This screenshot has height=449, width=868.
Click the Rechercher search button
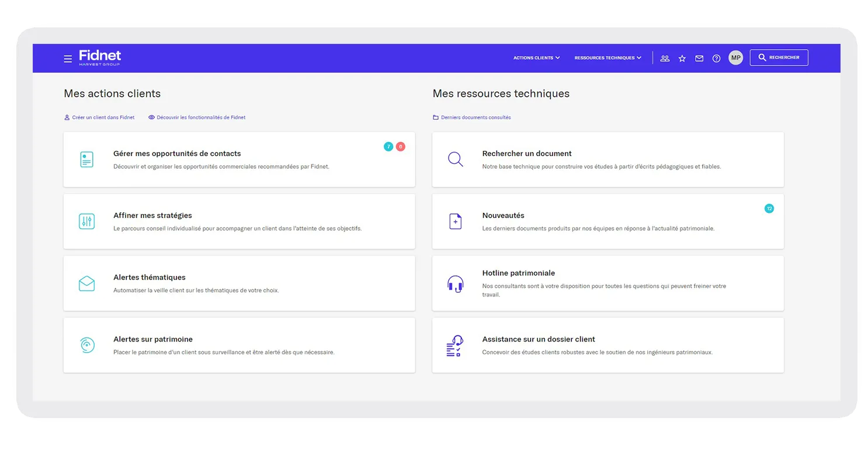779,58
